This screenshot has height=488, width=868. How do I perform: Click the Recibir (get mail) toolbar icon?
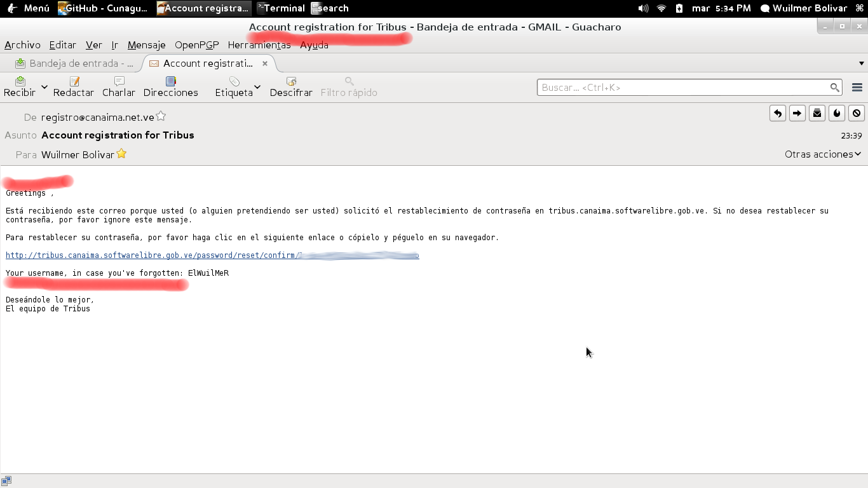20,81
